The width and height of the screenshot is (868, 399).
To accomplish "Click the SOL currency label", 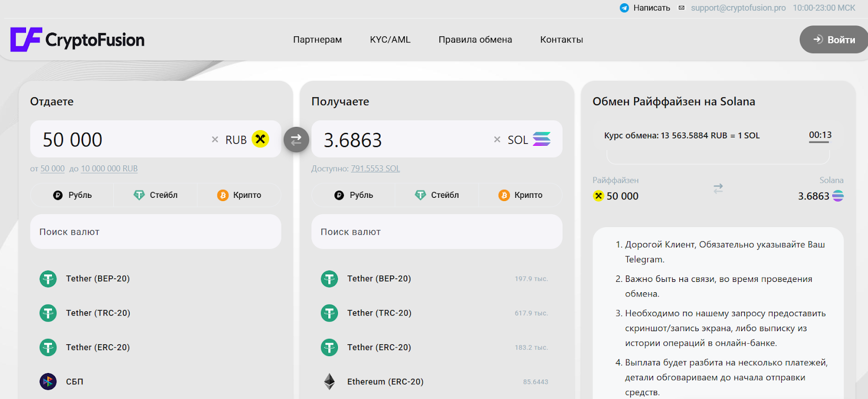I will pos(518,140).
